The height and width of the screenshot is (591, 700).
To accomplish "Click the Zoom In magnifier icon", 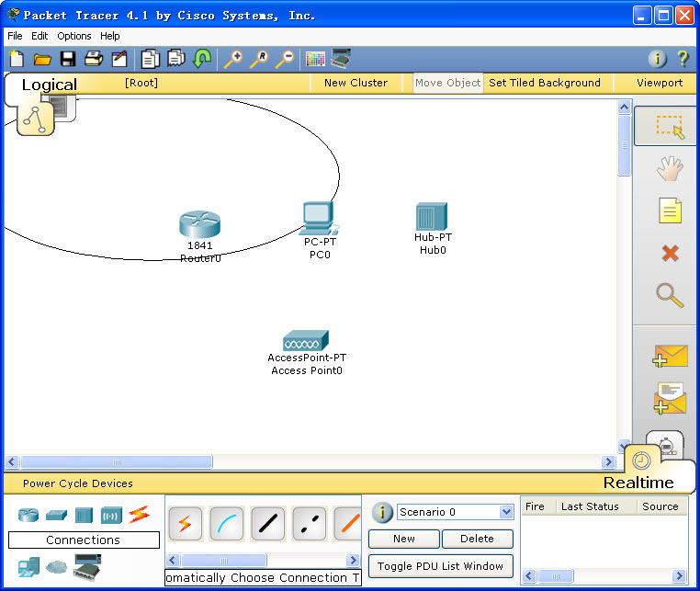I will point(233,60).
